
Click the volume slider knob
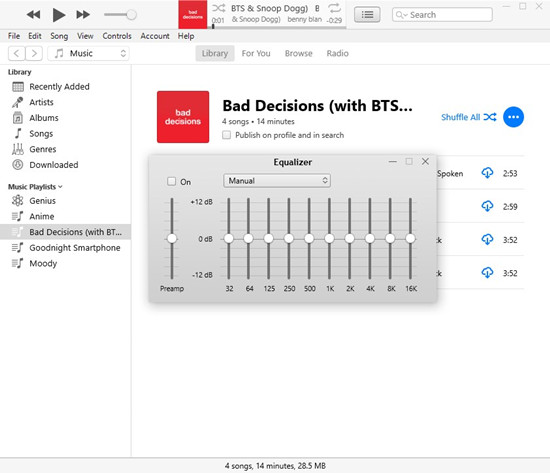tap(132, 15)
